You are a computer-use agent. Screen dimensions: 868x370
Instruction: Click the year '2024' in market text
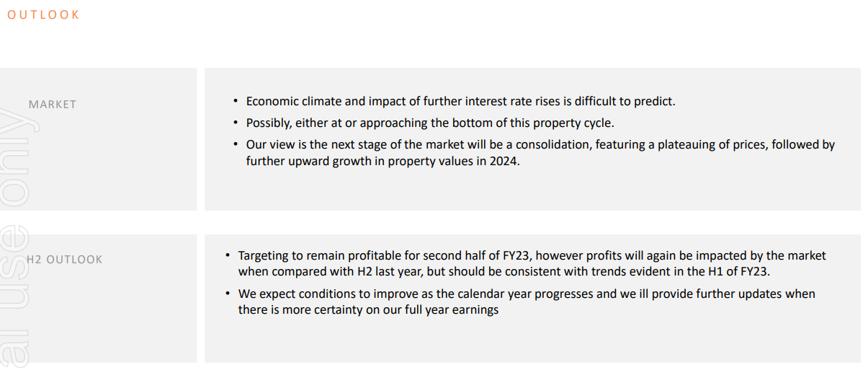(x=503, y=162)
